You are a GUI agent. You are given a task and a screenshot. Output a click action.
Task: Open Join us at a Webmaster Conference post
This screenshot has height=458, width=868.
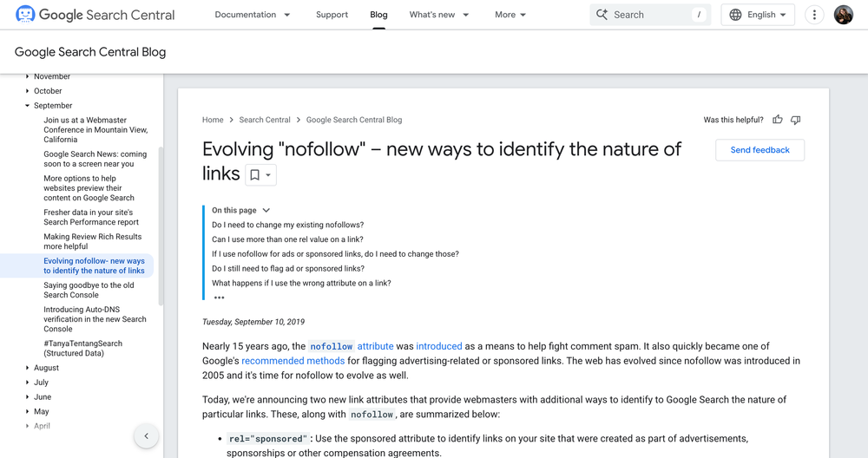95,129
